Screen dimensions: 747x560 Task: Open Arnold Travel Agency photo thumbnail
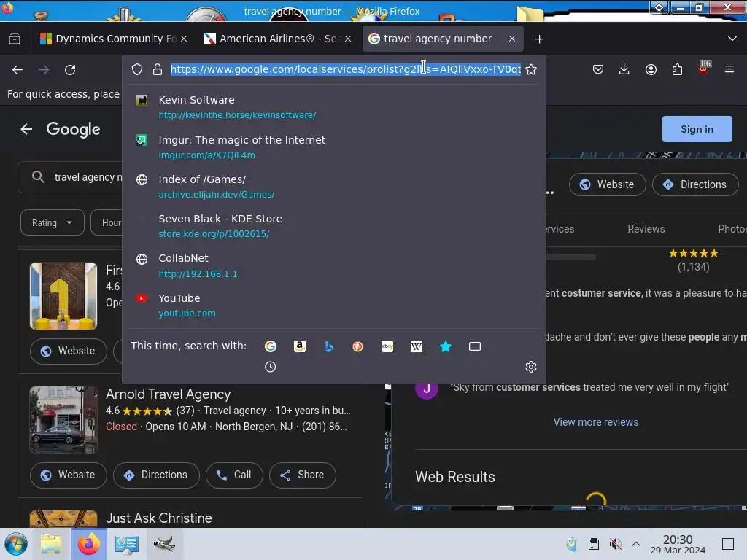point(63,419)
